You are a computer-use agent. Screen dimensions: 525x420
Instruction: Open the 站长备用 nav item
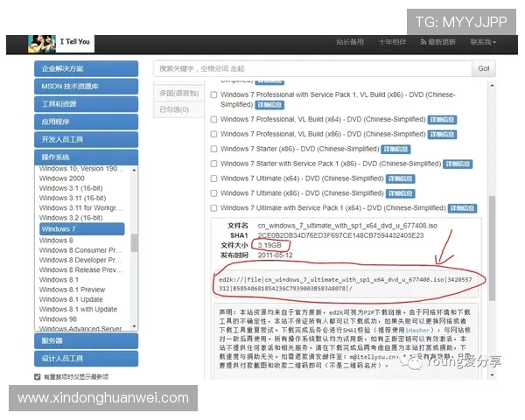click(350, 42)
